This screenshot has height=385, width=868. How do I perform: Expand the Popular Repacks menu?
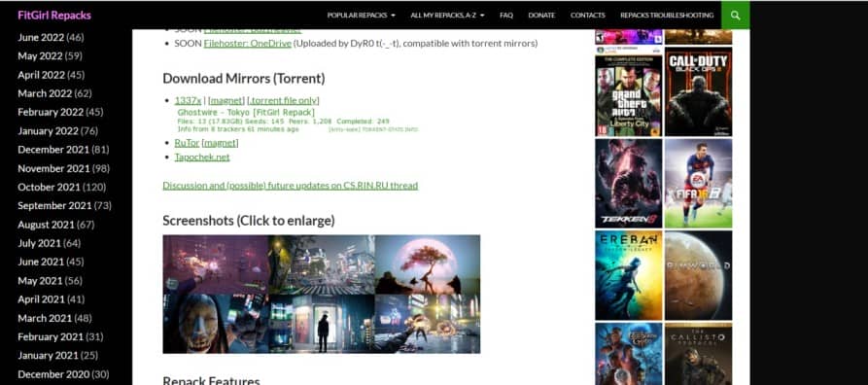coord(361,16)
